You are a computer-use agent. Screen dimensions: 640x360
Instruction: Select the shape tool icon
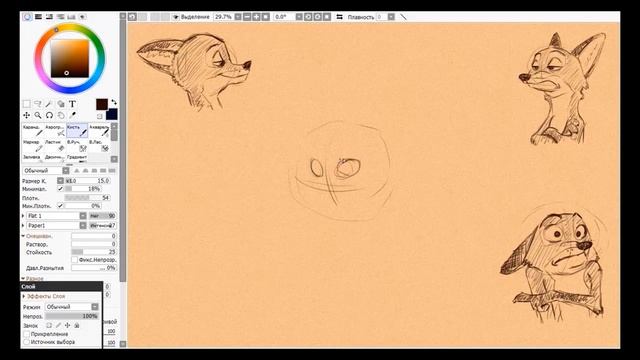[61, 104]
